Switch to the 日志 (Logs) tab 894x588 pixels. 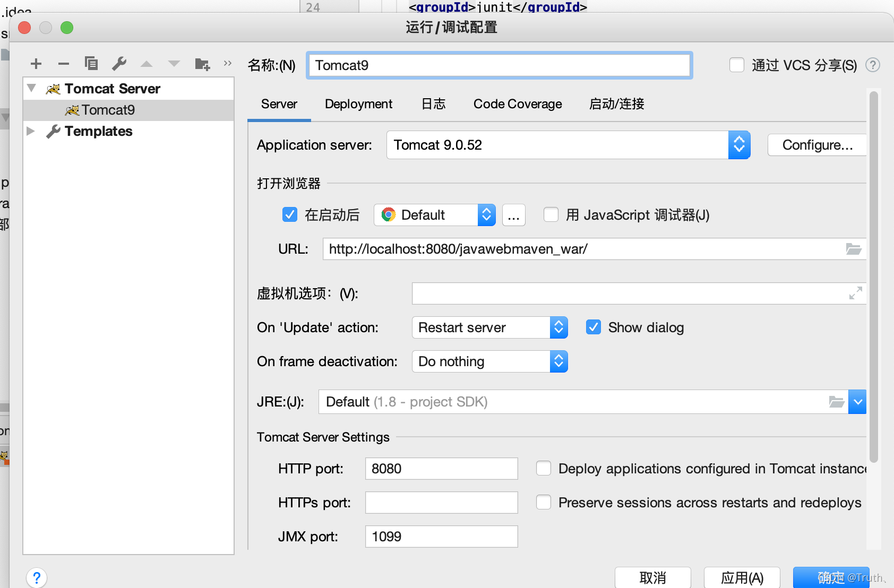click(x=433, y=104)
